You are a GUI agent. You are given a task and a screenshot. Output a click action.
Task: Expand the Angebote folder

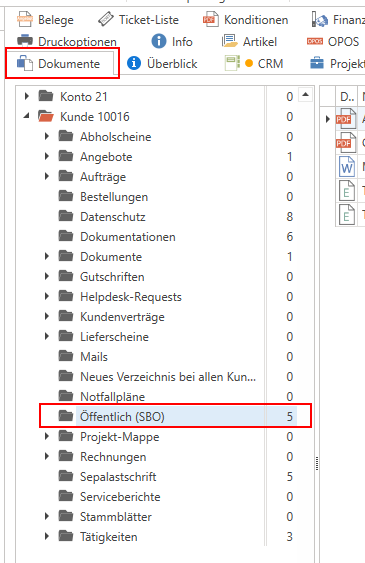(47, 157)
